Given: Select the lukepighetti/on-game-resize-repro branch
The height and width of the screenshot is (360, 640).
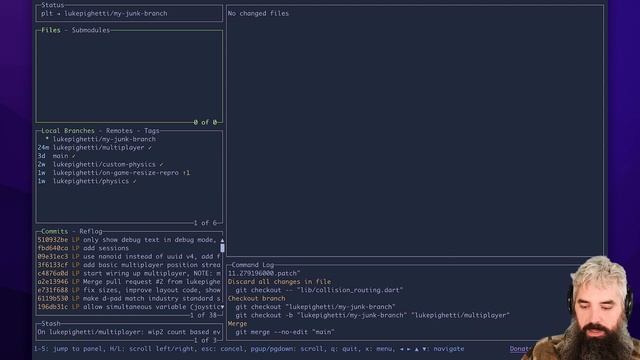Looking at the screenshot, I should (129, 173).
